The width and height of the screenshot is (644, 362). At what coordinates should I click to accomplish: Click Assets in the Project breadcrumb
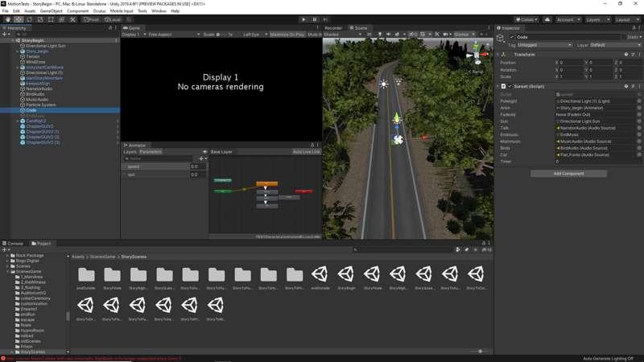[78, 257]
